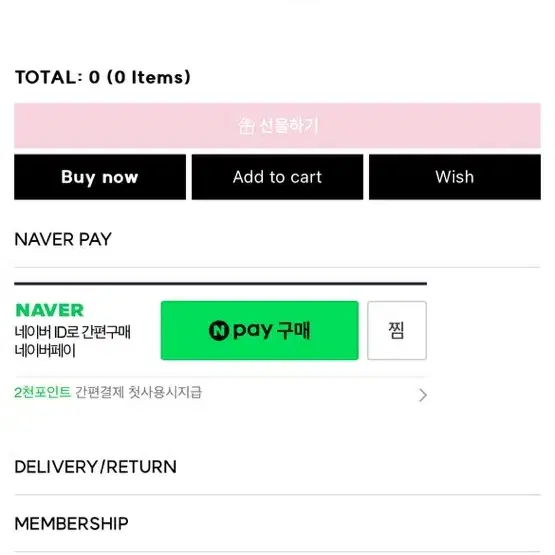Viewport: 555px width, 555px height.
Task: Purchase with the Npay 구매 button
Action: pos(259,331)
